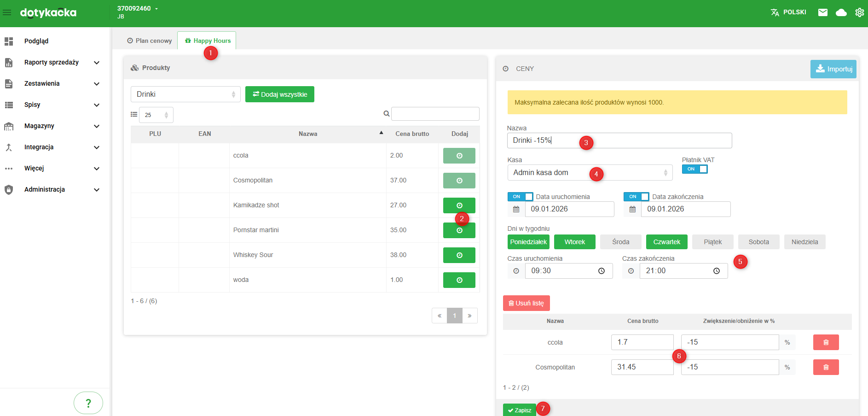Image resolution: width=868 pixels, height=416 pixels.
Task: Add woda product to the price list
Action: [x=459, y=280]
